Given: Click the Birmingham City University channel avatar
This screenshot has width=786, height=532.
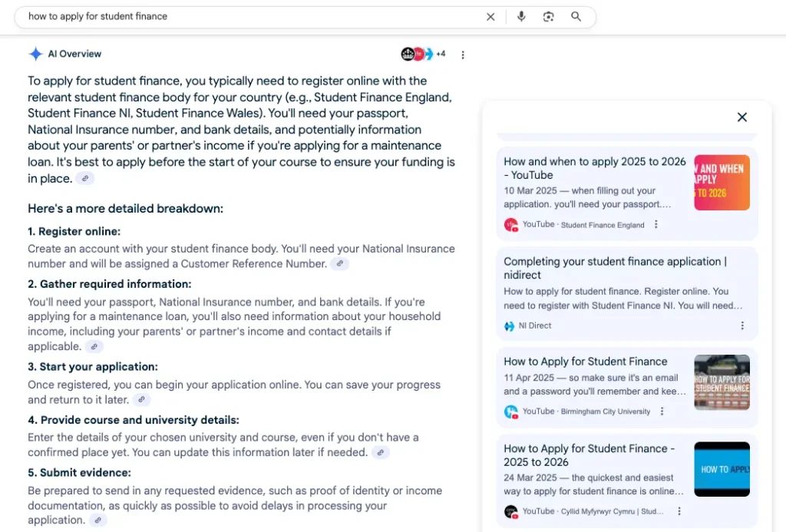Looking at the screenshot, I should [510, 411].
